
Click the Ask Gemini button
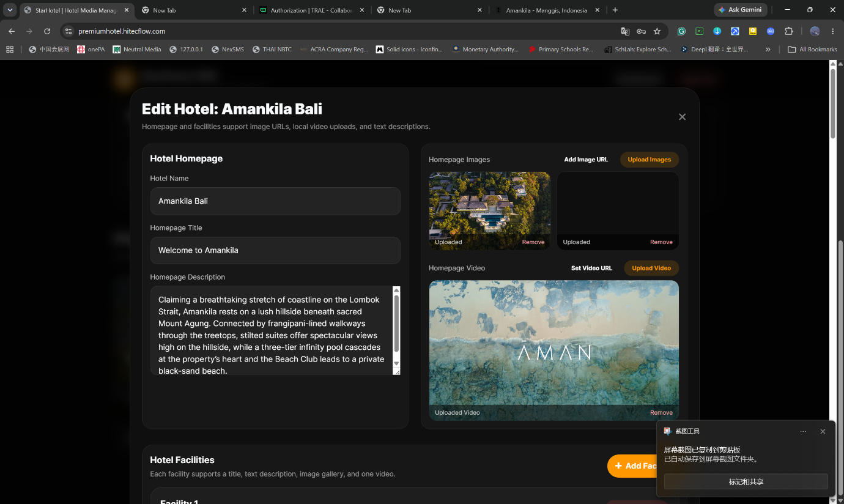click(740, 10)
